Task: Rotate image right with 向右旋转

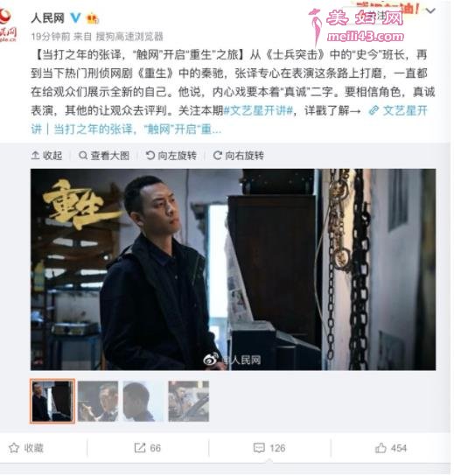Action: 238,156
